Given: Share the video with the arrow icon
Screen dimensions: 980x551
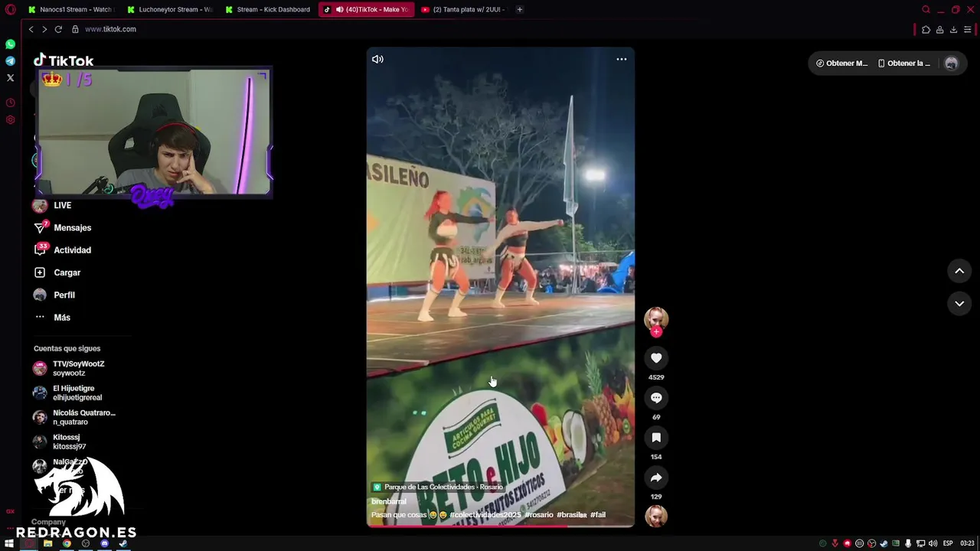Looking at the screenshot, I should pos(656,478).
